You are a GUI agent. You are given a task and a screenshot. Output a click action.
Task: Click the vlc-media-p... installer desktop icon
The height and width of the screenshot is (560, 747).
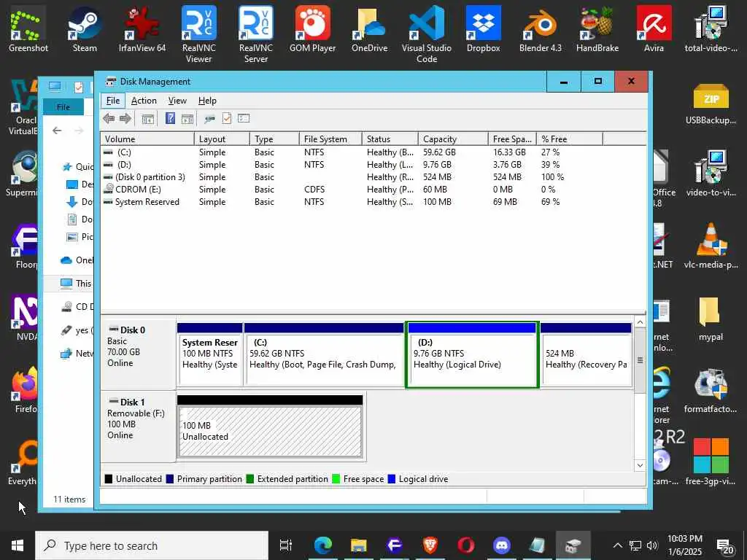click(x=711, y=246)
